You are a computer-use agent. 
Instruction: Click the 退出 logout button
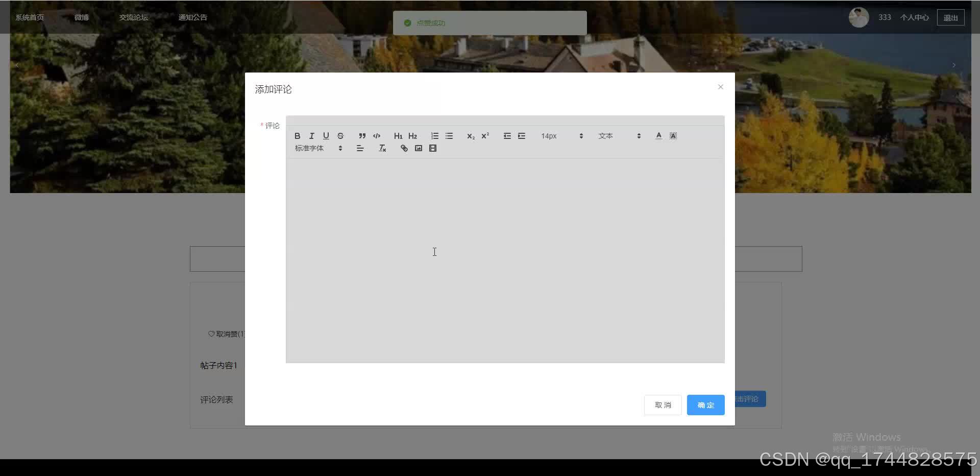pyautogui.click(x=950, y=17)
